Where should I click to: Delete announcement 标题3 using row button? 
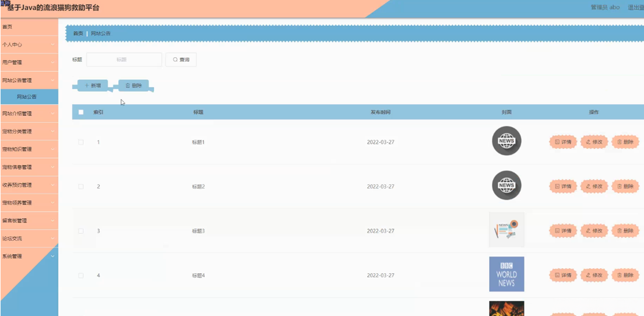pos(625,230)
